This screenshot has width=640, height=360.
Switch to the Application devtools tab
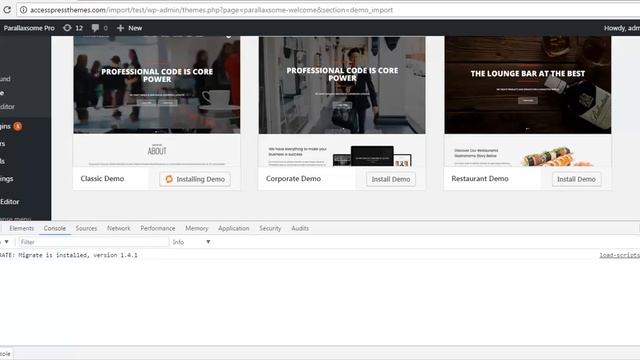pyautogui.click(x=233, y=228)
